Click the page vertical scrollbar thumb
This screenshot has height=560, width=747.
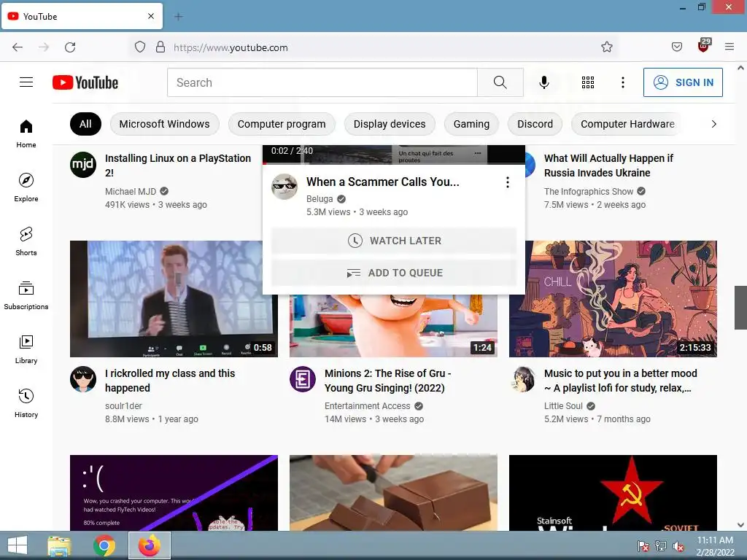(740, 308)
